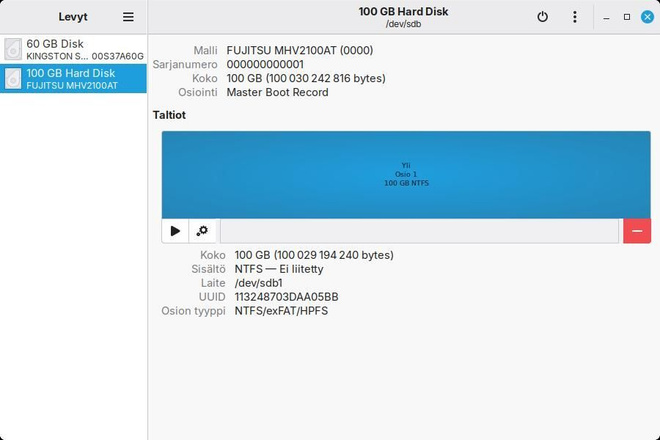Minimize the Disks window
This screenshot has height=440, width=660.
point(606,17)
